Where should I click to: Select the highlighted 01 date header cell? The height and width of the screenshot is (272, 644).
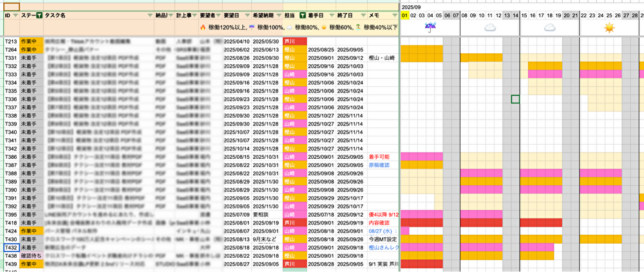tap(404, 15)
